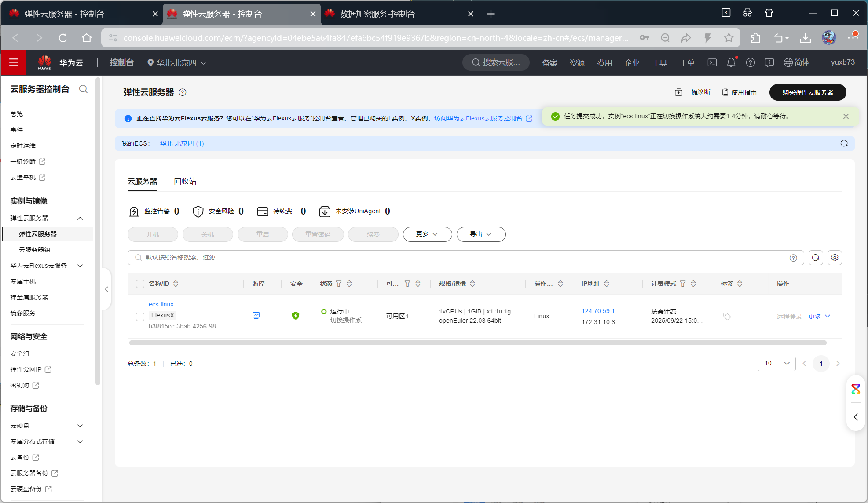Check the ecs-linux row checkbox

140,316
